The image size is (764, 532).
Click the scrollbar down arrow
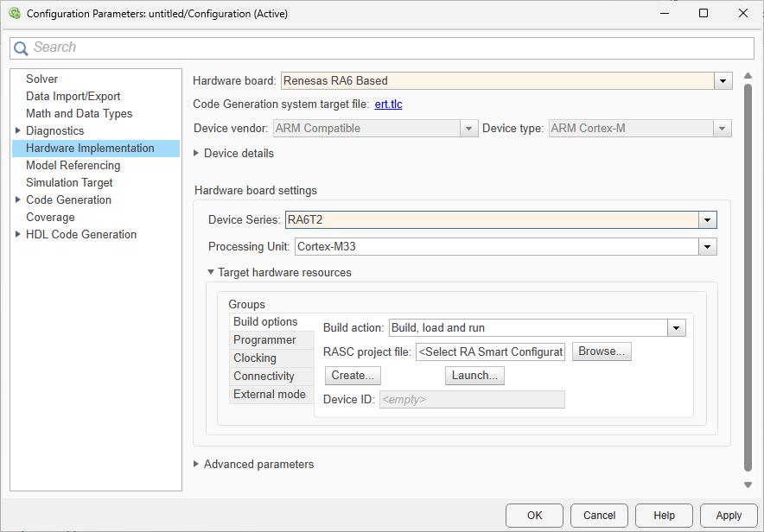click(x=748, y=484)
